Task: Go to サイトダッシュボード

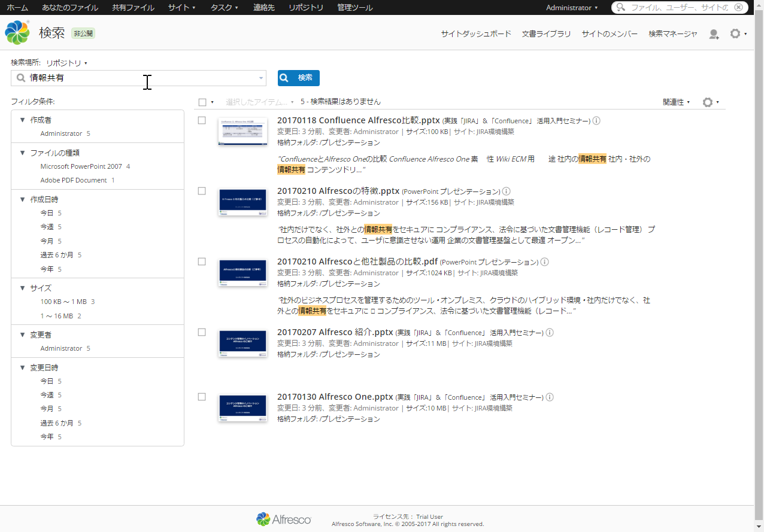Action: (476, 34)
